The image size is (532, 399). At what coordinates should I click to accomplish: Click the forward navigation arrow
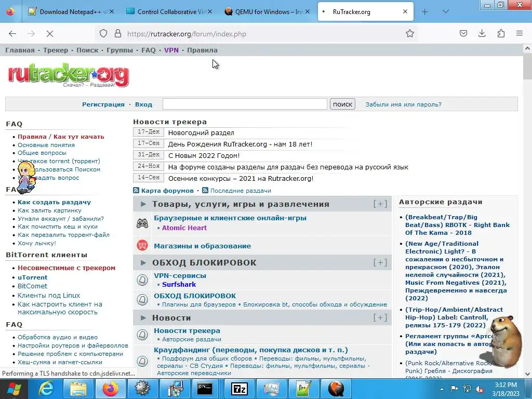(x=31, y=34)
